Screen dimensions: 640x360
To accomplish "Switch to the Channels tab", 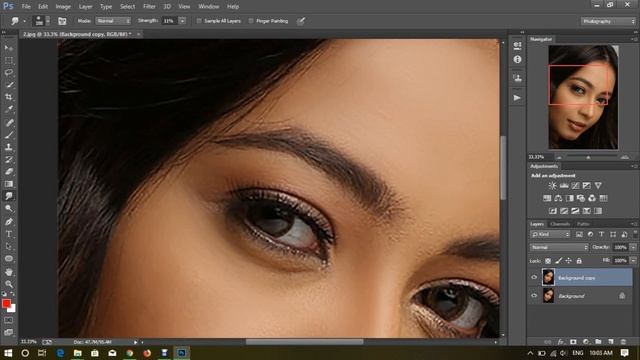I will pos(560,224).
